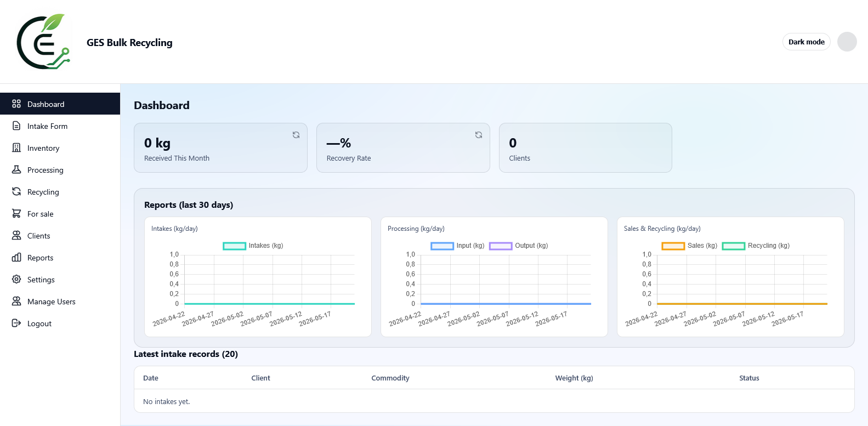
Task: Click the Reports bar chart icon
Action: pos(16,257)
